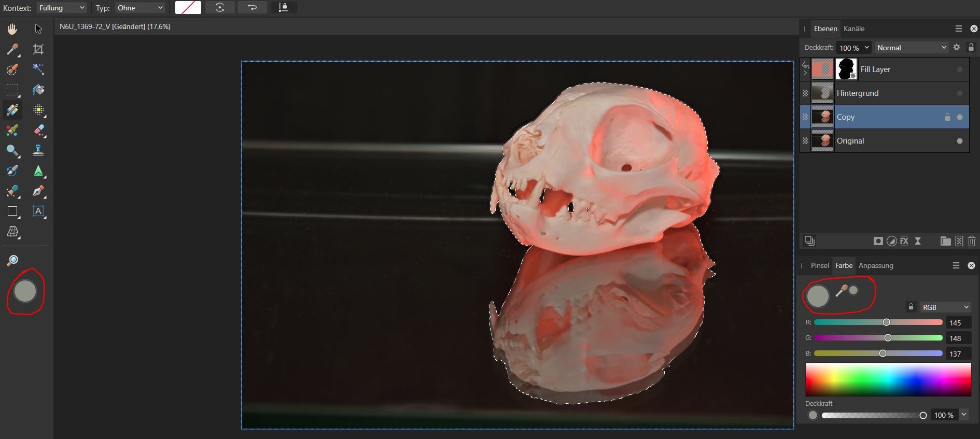Select the Hand (view) tool

[12, 29]
